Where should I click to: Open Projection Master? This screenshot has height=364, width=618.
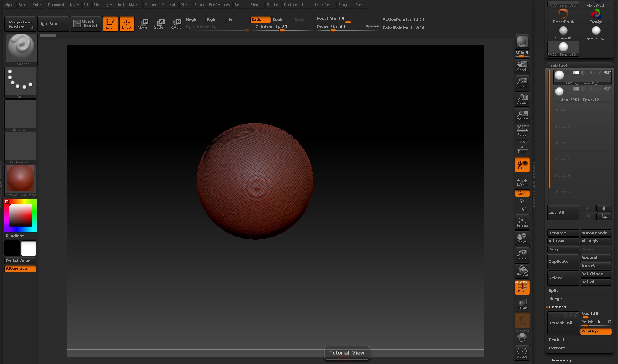(x=20, y=24)
